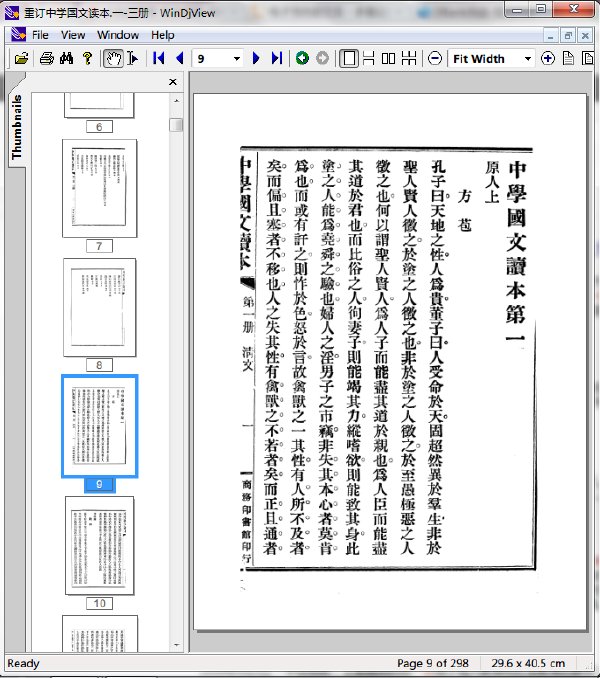Minimize the WinDjView main window
This screenshot has height=678, width=600.
[517, 10]
